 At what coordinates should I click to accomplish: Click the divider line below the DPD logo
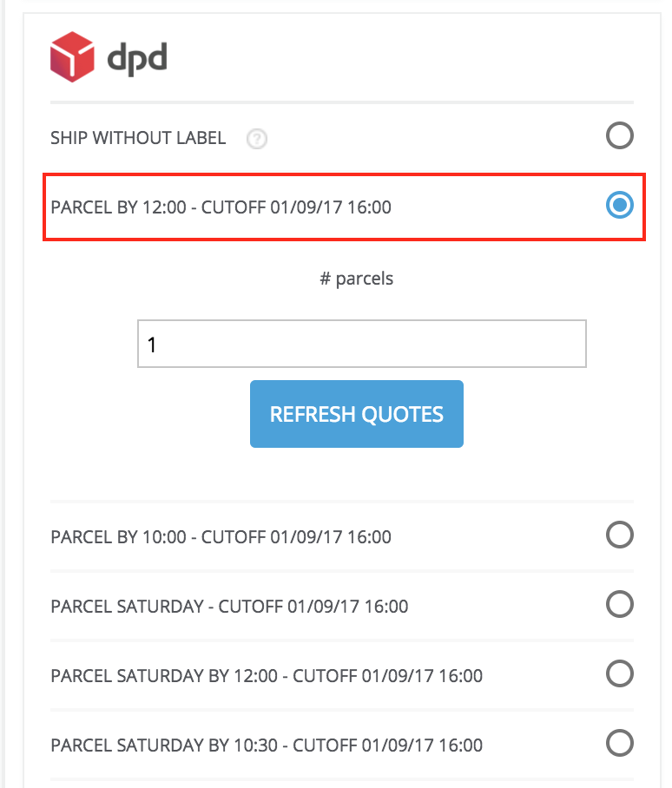click(342, 102)
